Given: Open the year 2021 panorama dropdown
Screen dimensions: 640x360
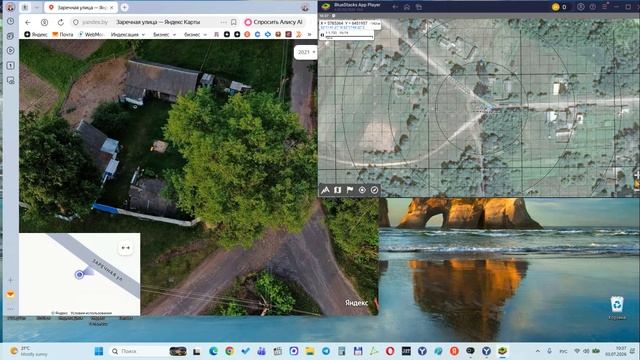Looking at the screenshot, I should click(x=306, y=52).
